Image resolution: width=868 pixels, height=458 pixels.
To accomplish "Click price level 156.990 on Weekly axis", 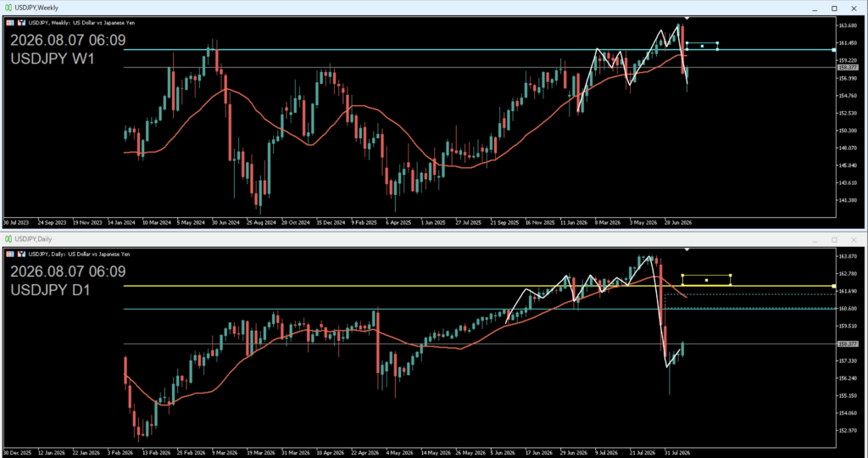I will (848, 78).
